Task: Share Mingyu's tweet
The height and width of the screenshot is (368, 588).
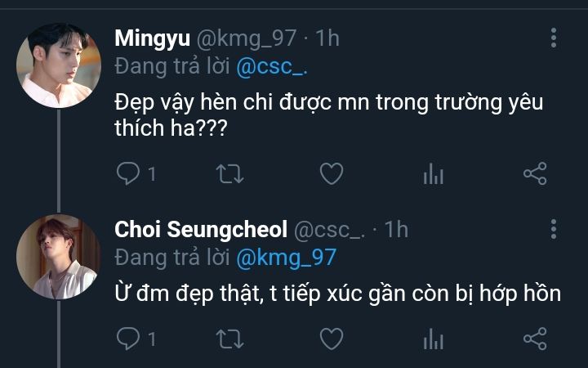Action: coord(534,173)
